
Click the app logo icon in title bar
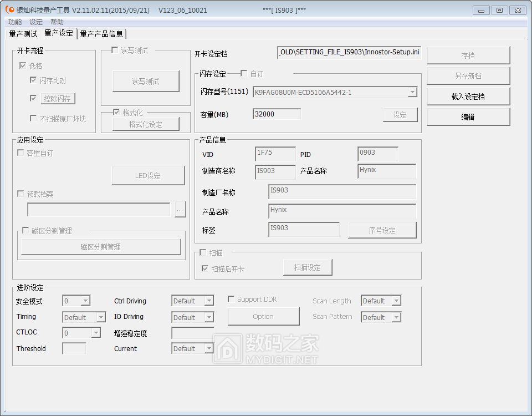pos(9,10)
